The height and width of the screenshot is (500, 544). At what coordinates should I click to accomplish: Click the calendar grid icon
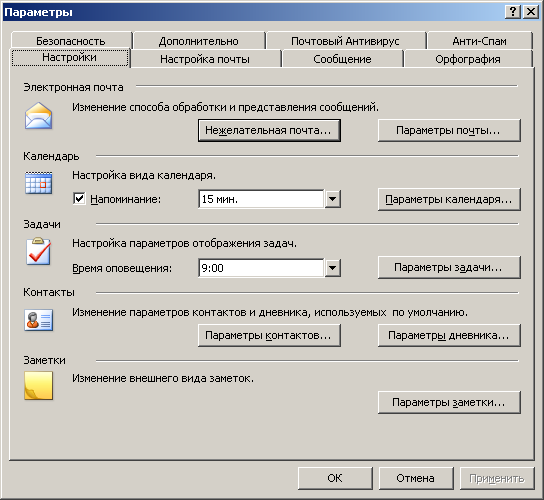click(39, 183)
